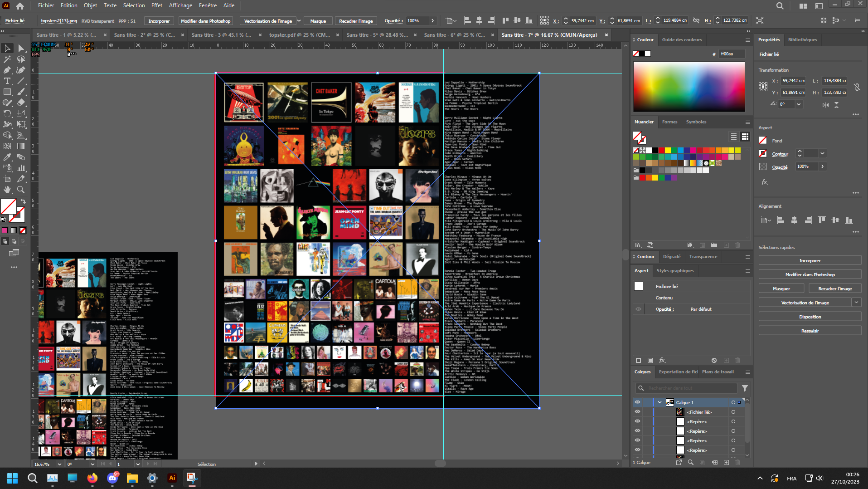This screenshot has height=489, width=868.
Task: Select the Direct Selection tool
Action: (21, 48)
